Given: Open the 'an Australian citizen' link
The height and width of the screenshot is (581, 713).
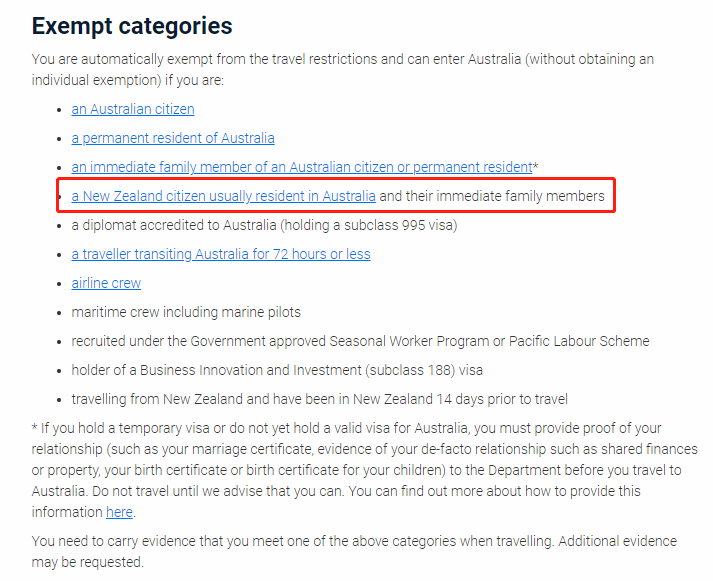Looking at the screenshot, I should point(133,110).
